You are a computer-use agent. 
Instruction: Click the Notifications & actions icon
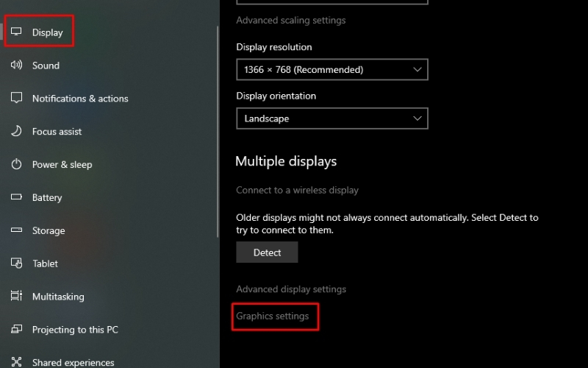point(16,99)
